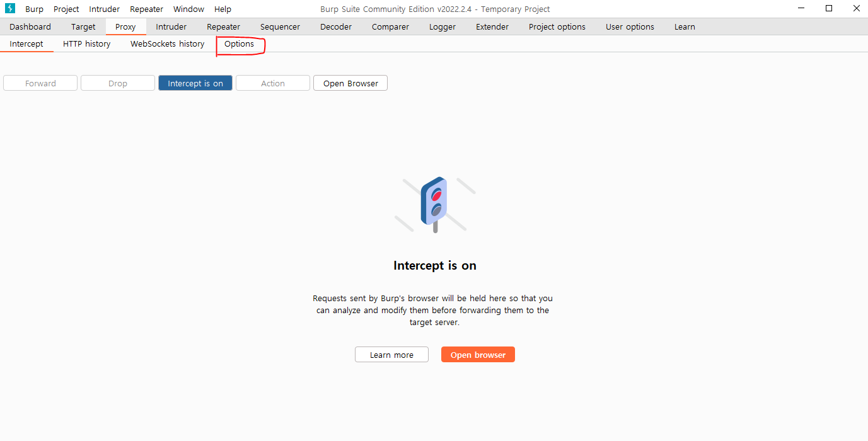View the HTTP history sub-tab

coord(87,43)
